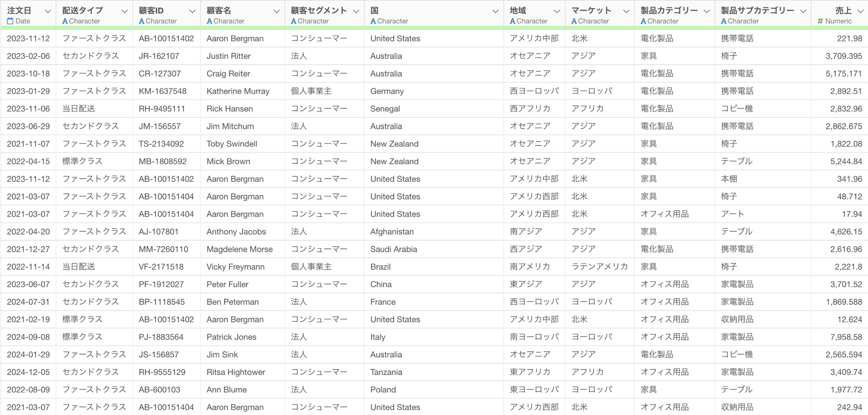Click the Character type icon under マーケット
The width and height of the screenshot is (868, 415).
(574, 21)
